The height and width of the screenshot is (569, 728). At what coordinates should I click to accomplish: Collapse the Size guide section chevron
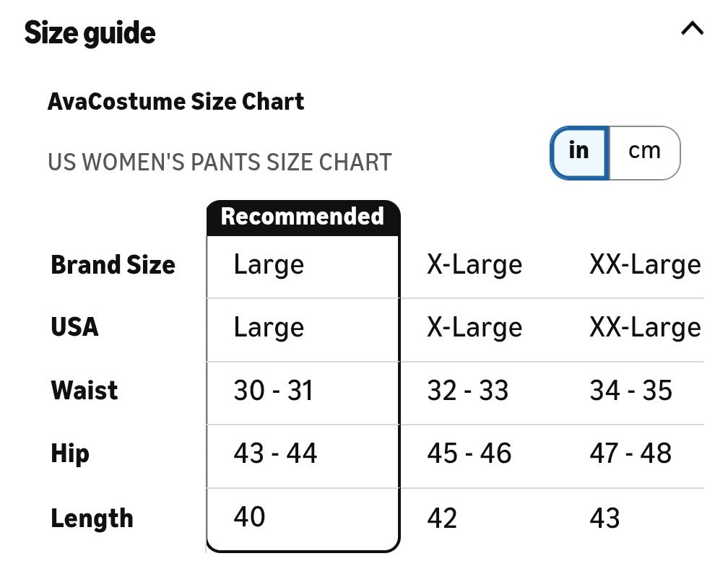pyautogui.click(x=691, y=29)
